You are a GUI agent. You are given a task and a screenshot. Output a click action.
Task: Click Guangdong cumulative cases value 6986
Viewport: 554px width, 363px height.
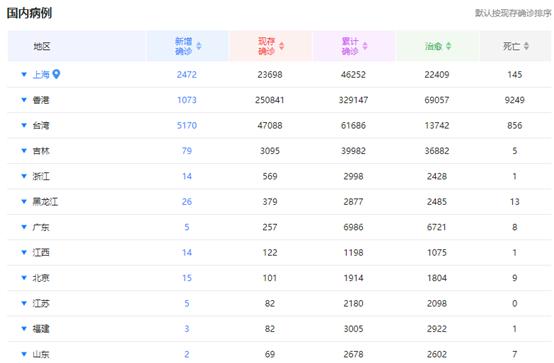click(x=353, y=227)
